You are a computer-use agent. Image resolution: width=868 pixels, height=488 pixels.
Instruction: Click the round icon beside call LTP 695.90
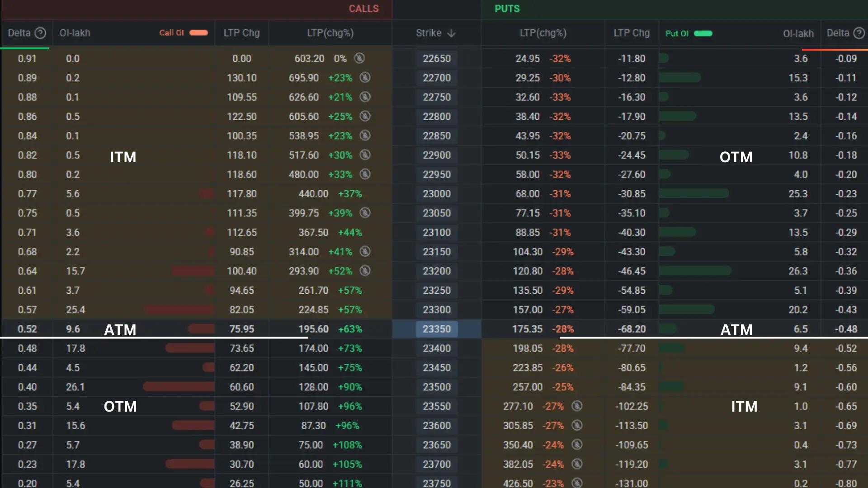pyautogui.click(x=365, y=78)
